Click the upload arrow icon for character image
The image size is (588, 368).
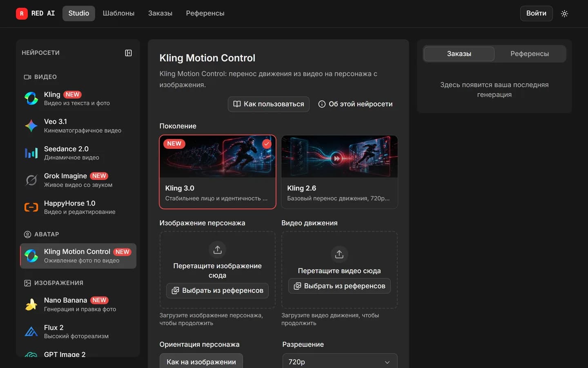click(217, 249)
